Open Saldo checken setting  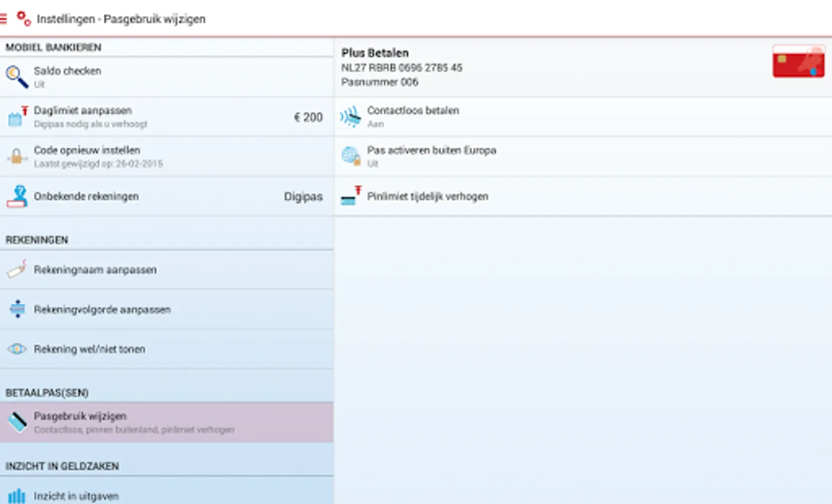pos(167,77)
